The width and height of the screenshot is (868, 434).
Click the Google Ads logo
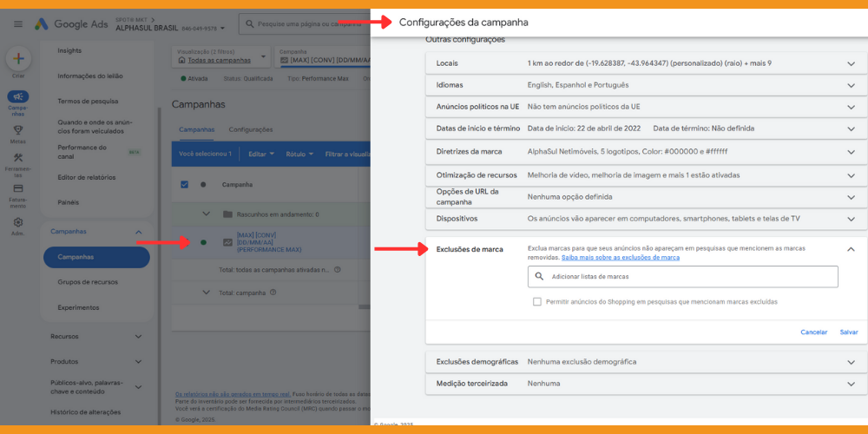click(69, 23)
